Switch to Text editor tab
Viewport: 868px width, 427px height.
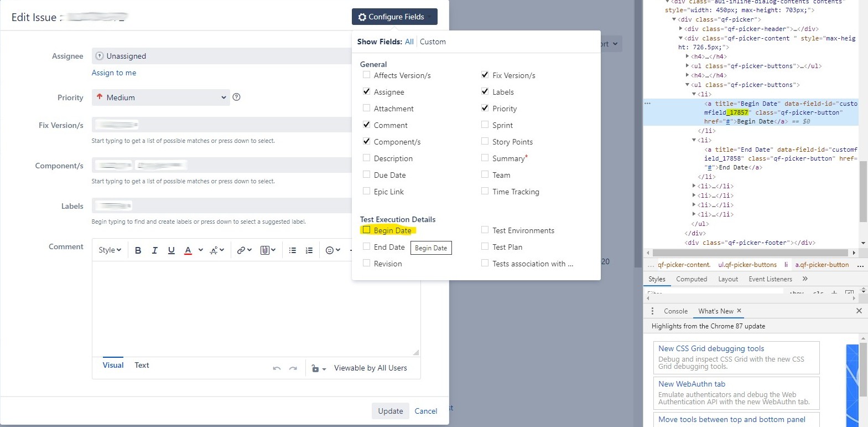(142, 365)
